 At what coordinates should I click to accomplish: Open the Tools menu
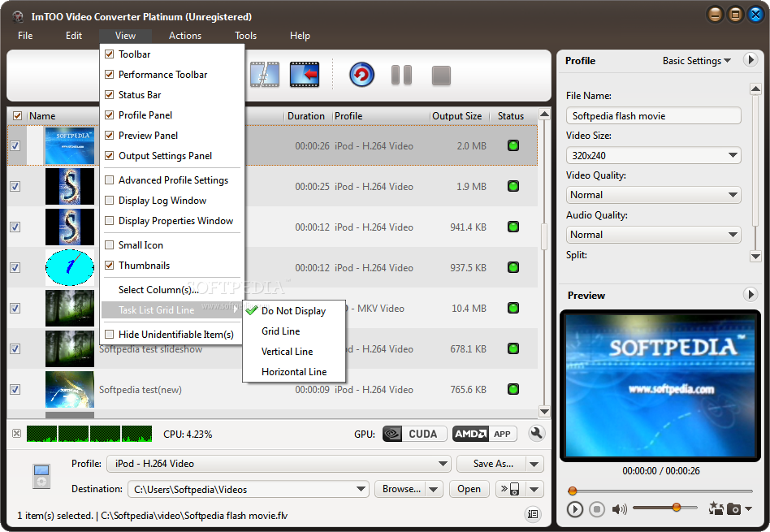pyautogui.click(x=245, y=36)
